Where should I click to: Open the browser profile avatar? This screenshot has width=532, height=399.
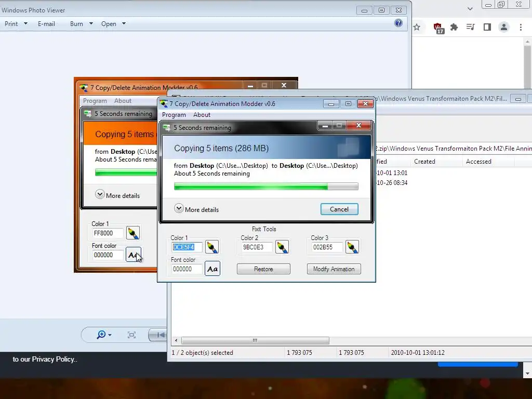504,27
